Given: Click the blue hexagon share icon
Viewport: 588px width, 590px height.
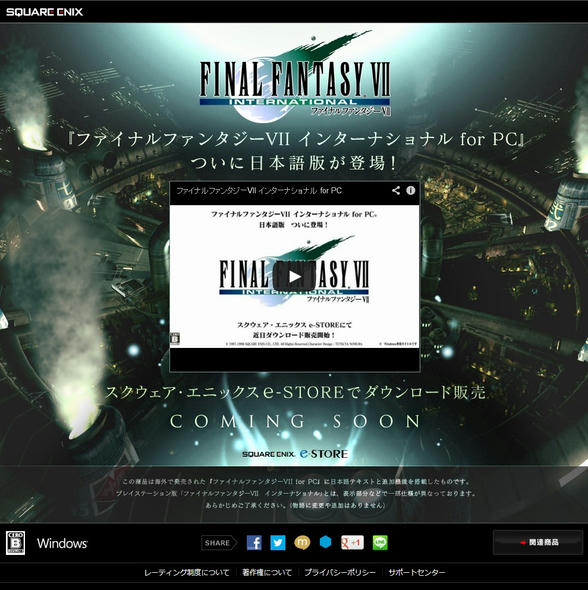Looking at the screenshot, I should (325, 542).
